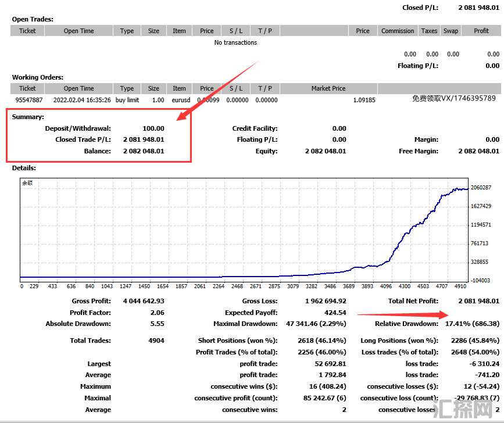Click the Type header in Working Orders table
Screen dimensions: 504x423
127,88
